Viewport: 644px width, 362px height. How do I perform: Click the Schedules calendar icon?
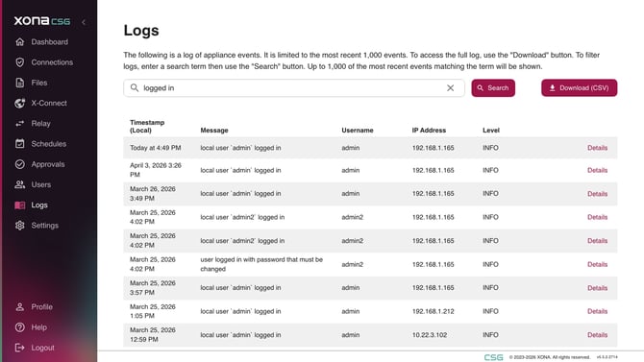point(20,144)
